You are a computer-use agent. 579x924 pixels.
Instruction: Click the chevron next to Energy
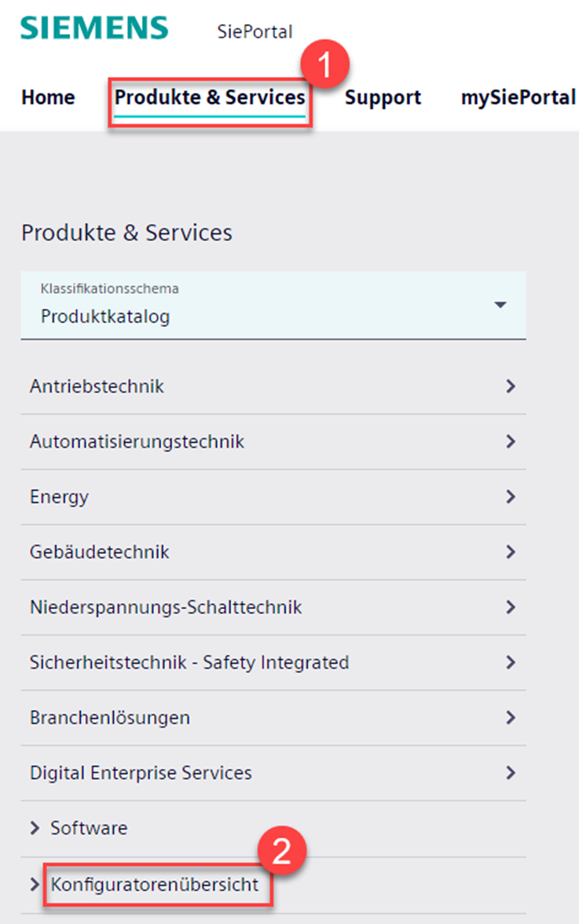pyautogui.click(x=511, y=497)
